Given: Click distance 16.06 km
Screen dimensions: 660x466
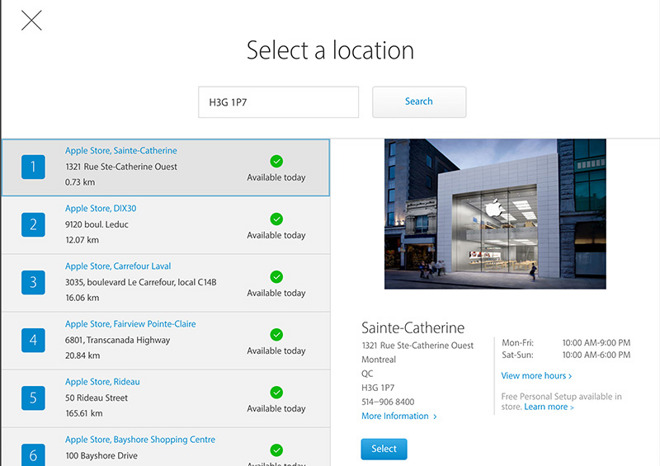Looking at the screenshot, I should 82,298.
